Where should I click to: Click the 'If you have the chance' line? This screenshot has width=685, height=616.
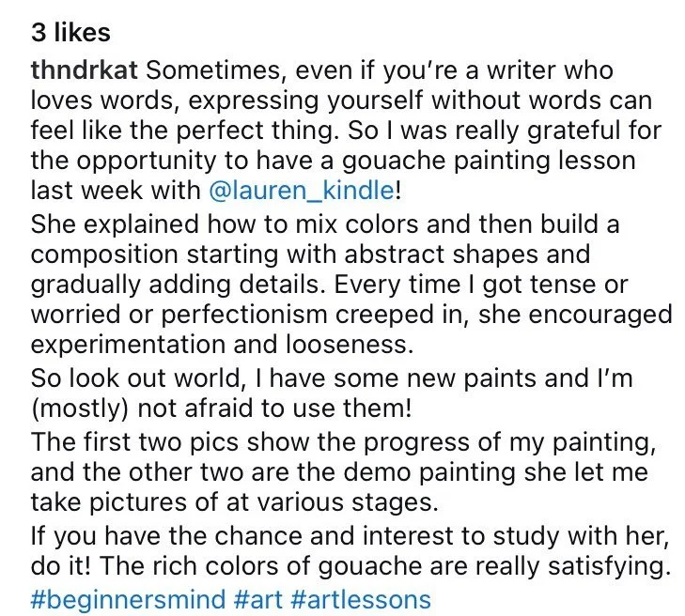click(350, 536)
